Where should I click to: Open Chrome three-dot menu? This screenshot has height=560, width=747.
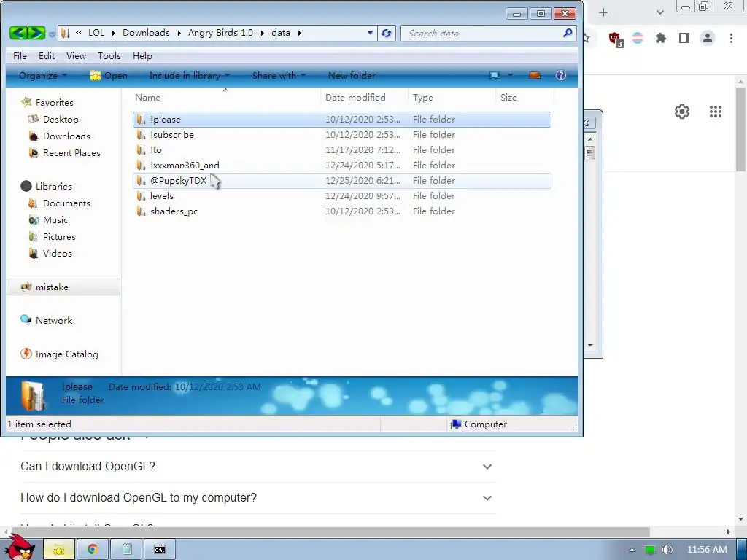[731, 38]
